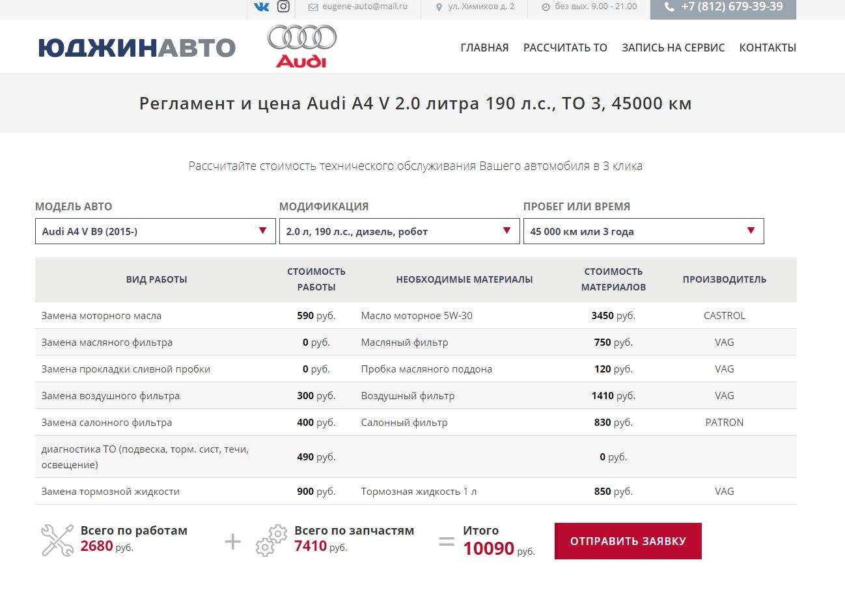
Task: Call the +7 (812) 679-39-39 number
Action: click(732, 7)
